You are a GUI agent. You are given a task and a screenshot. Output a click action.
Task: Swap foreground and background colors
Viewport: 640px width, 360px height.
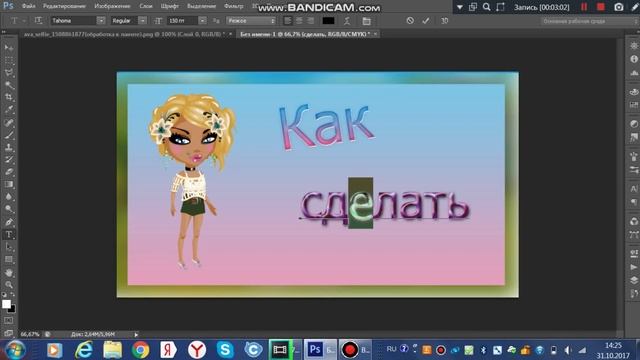[x=13, y=294]
